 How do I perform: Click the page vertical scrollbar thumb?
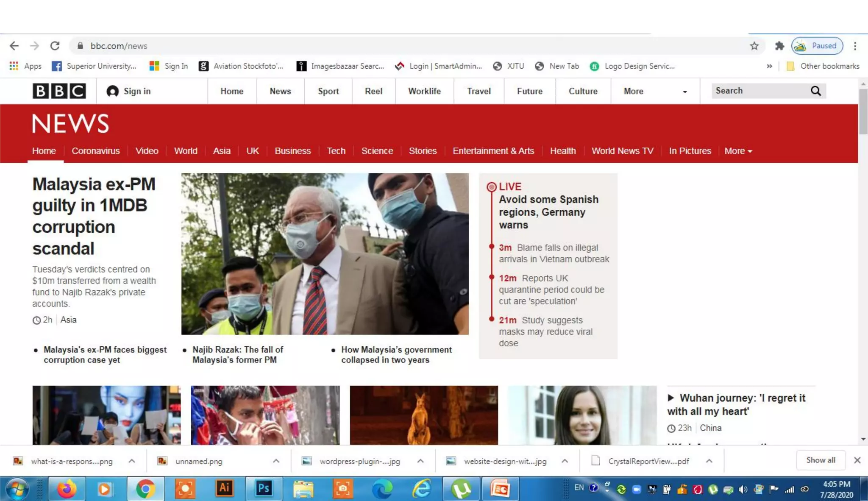(x=863, y=111)
